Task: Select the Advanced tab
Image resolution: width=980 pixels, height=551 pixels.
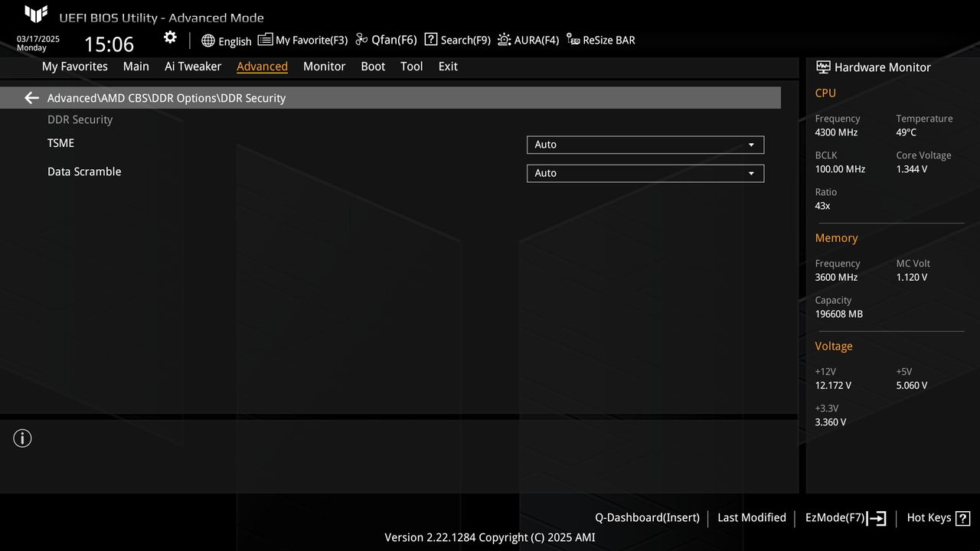Action: pos(262,67)
